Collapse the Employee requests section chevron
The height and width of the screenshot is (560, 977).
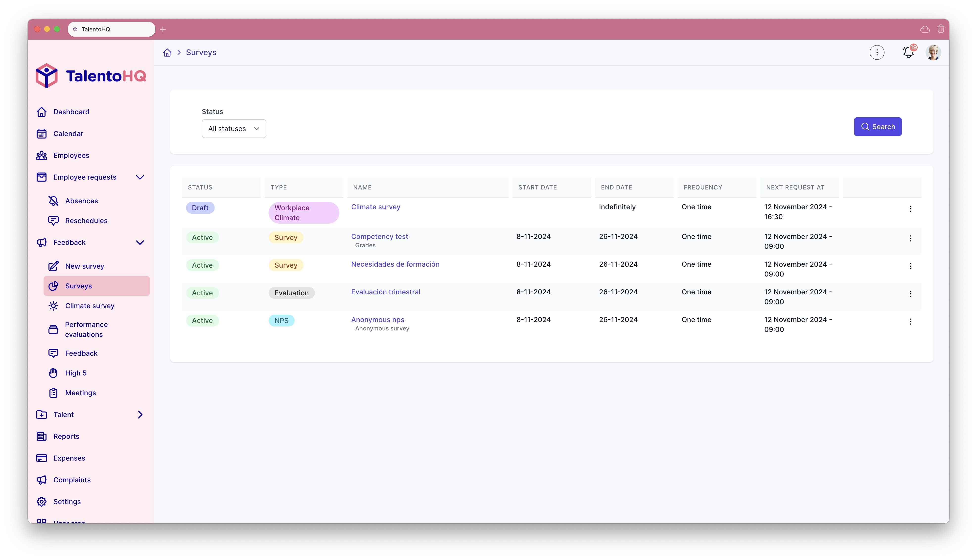pyautogui.click(x=140, y=177)
